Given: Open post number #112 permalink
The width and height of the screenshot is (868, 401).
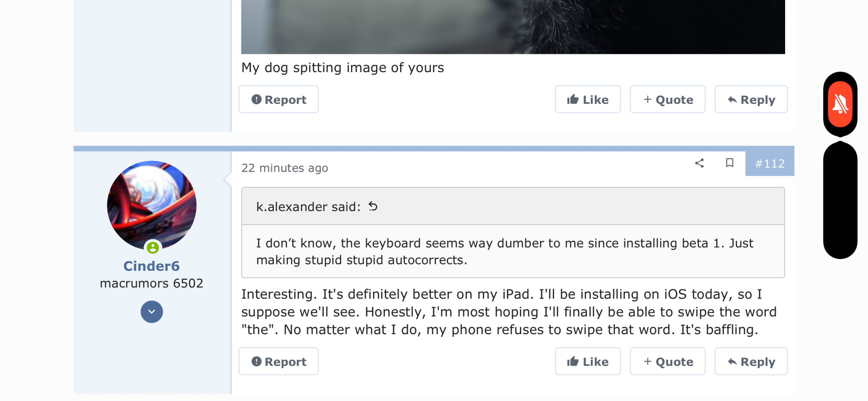Looking at the screenshot, I should click(x=769, y=164).
